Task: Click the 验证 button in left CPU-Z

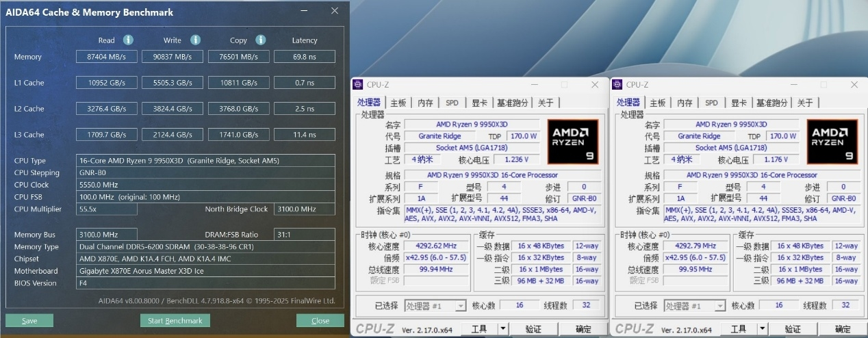Action: (533, 329)
